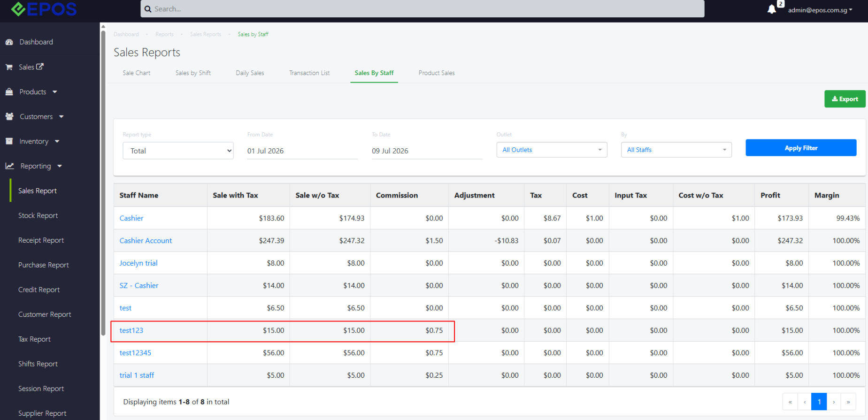The height and width of the screenshot is (420, 868).
Task: Select the Sales By Staff tab
Action: pyautogui.click(x=374, y=73)
